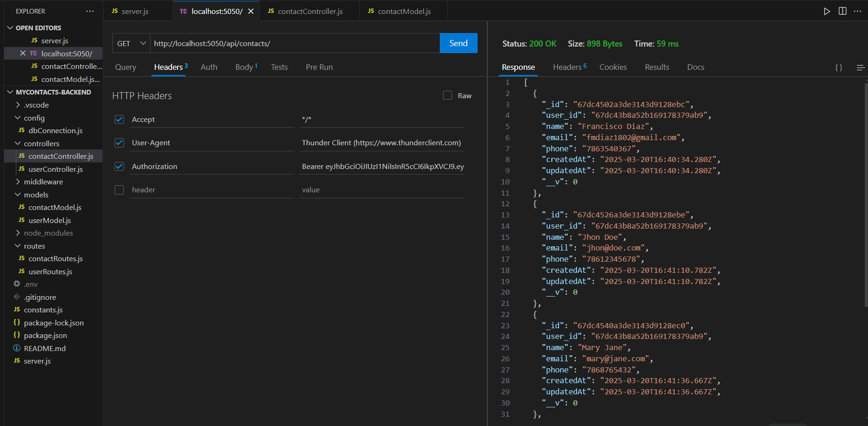Switch to the Cookies response tab
868x426 pixels.
point(613,67)
